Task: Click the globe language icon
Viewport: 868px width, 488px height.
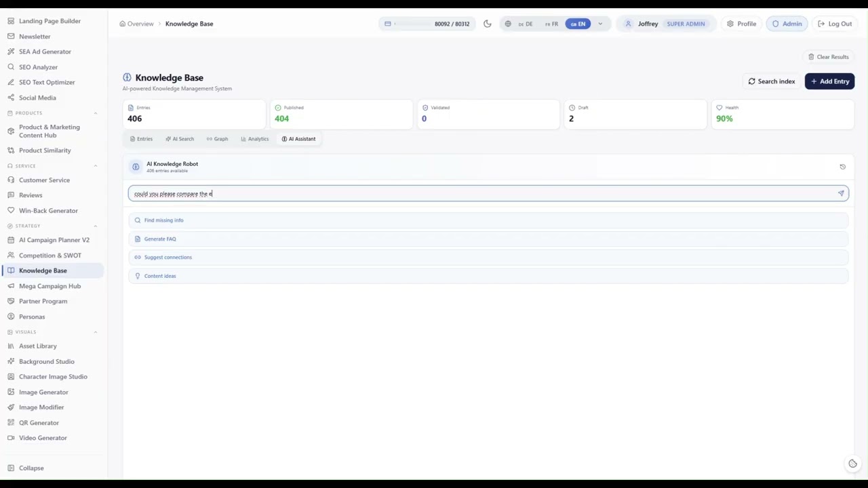Action: [x=508, y=24]
